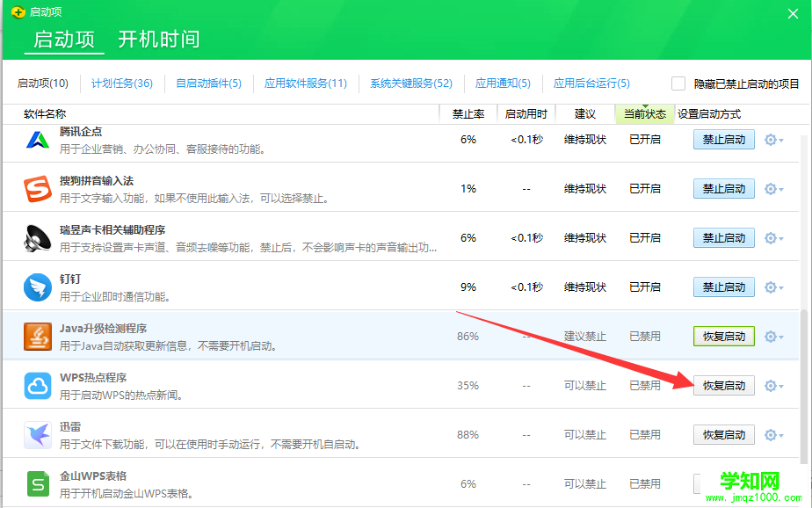Open 应用后台运行(5) sub-tab
The image size is (812, 508).
point(591,83)
